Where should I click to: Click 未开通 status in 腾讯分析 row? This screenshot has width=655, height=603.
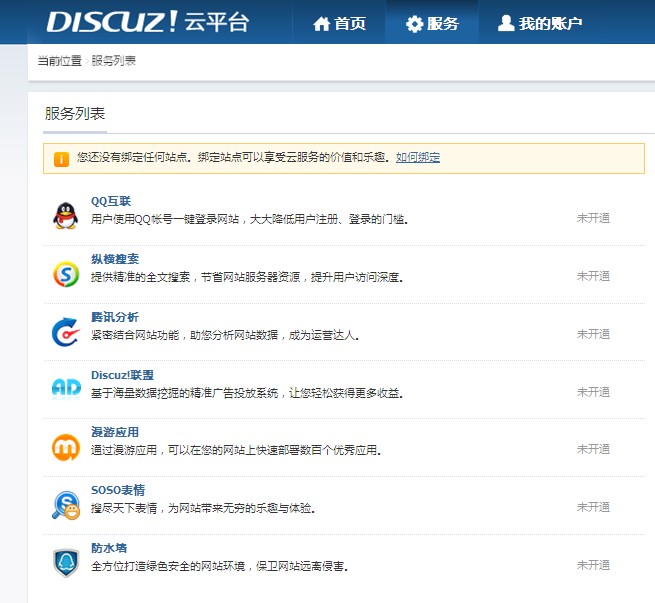click(593, 334)
